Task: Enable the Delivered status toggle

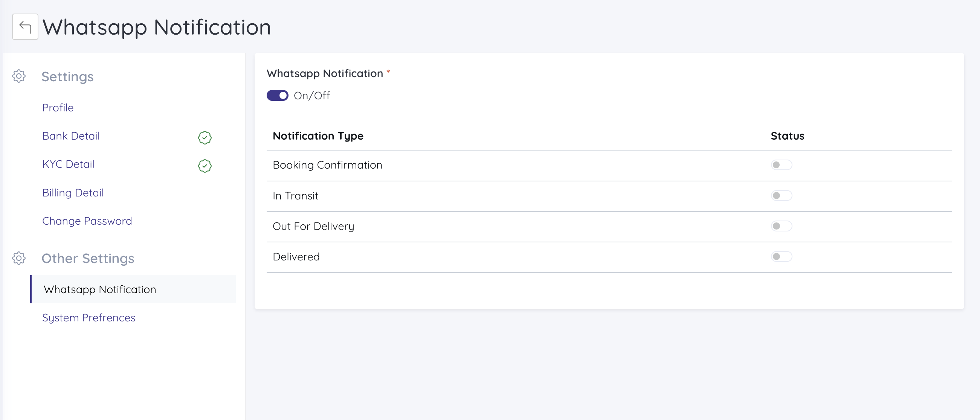Action: [x=782, y=257]
